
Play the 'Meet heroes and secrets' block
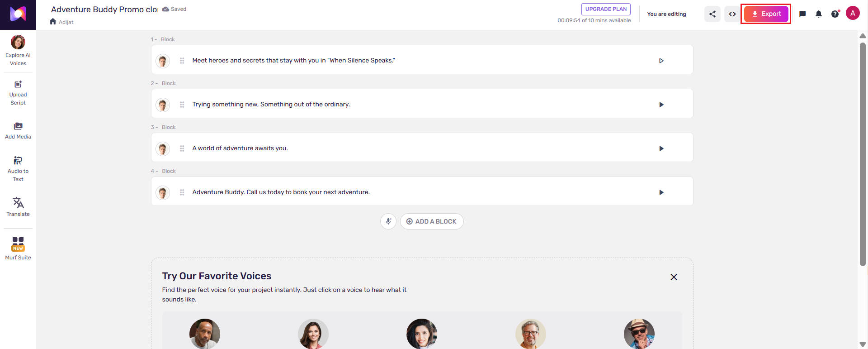(x=661, y=61)
